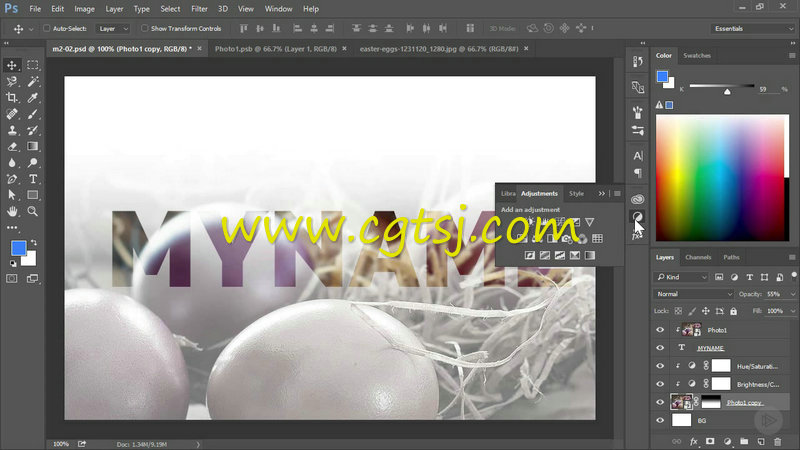Select the Healing Brush tool
The width and height of the screenshot is (800, 450).
pos(12,114)
